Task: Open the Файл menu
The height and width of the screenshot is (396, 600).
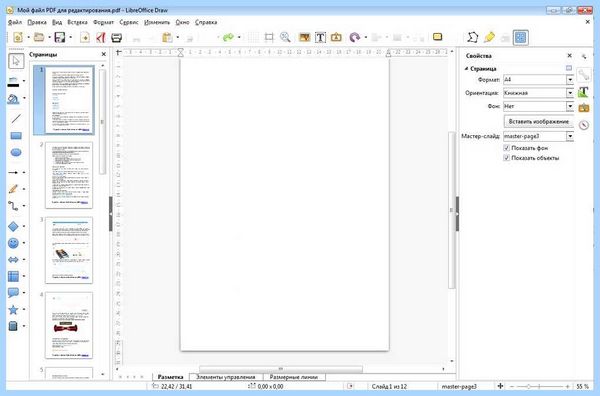Action: coord(15,22)
